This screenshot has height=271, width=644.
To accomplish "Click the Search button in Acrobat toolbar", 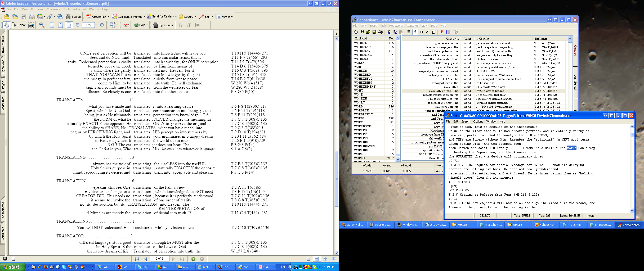I will pyautogui.click(x=73, y=17).
